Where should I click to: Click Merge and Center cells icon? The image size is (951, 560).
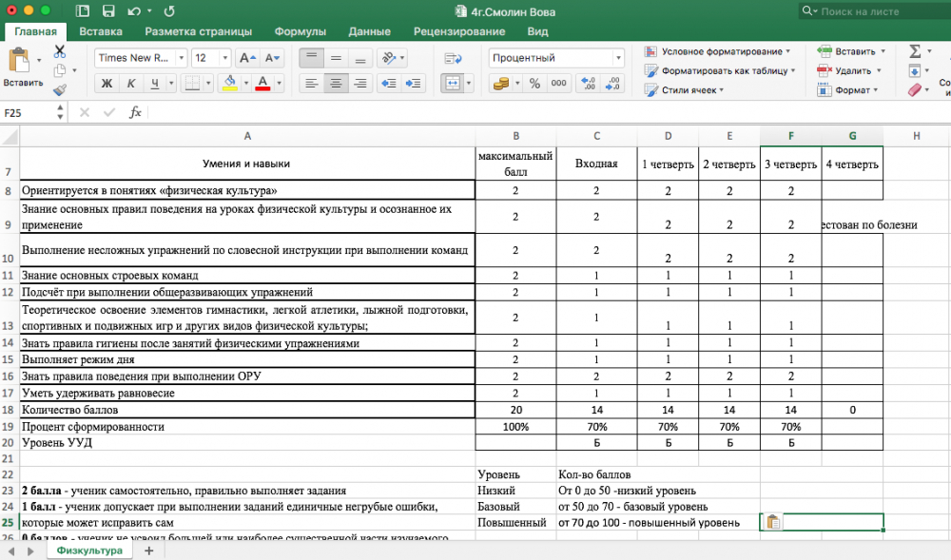[453, 83]
